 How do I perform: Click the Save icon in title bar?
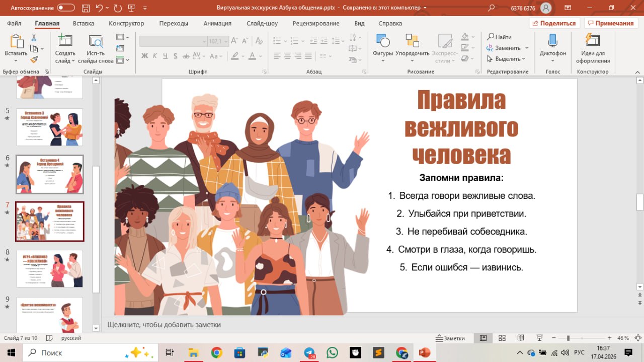pyautogui.click(x=86, y=8)
